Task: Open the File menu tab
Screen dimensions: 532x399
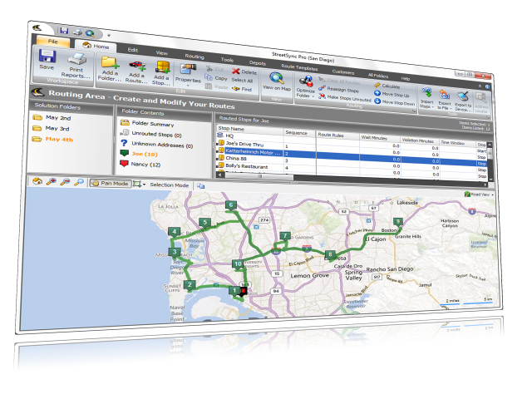Action: (x=52, y=40)
